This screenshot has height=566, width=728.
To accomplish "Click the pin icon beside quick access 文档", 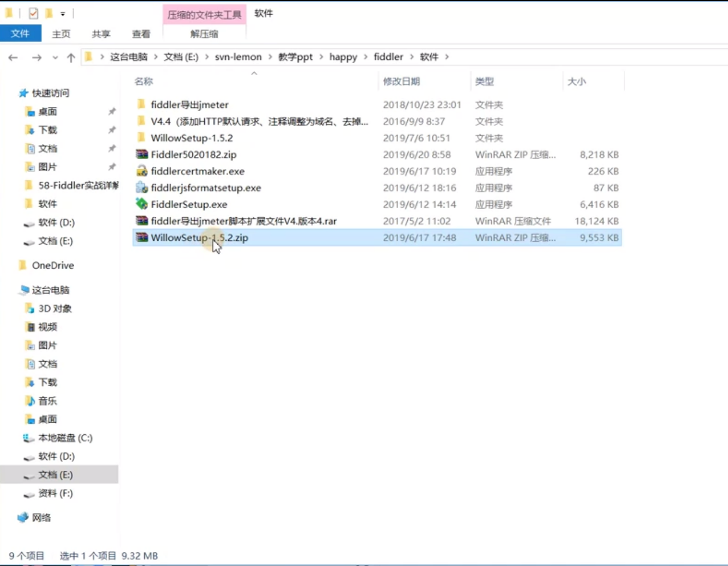I will click(x=112, y=149).
